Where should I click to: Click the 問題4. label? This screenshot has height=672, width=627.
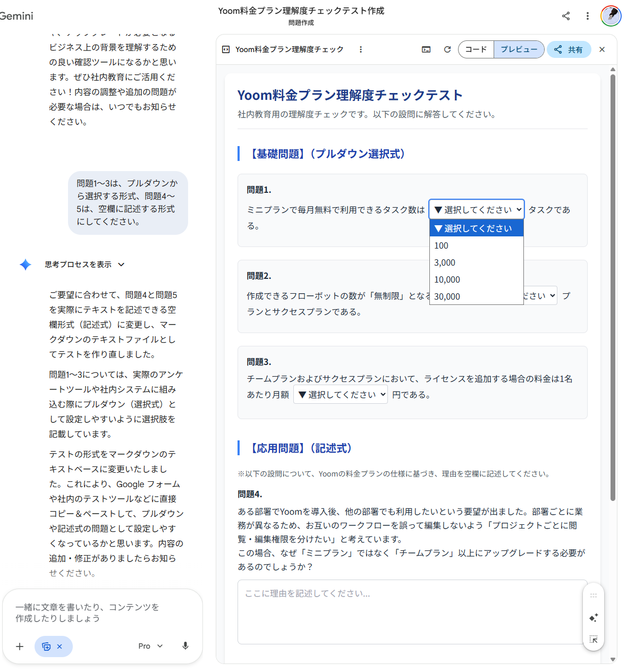[x=250, y=494]
